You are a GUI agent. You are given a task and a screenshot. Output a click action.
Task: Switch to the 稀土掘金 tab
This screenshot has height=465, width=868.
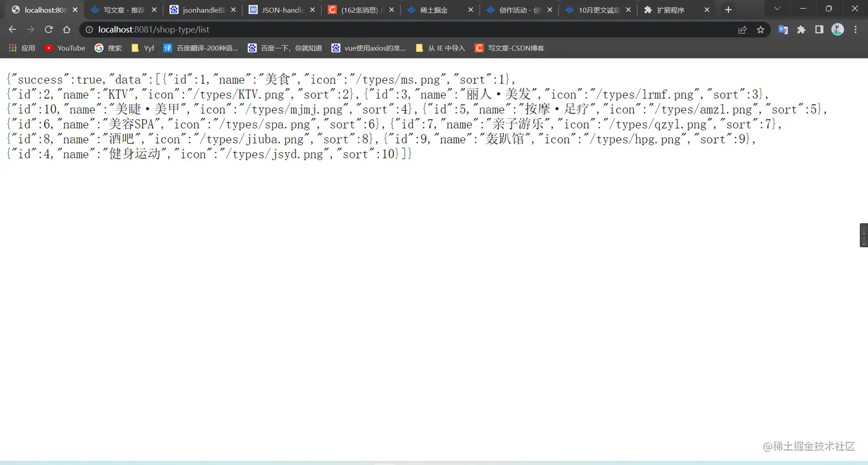[x=439, y=10]
